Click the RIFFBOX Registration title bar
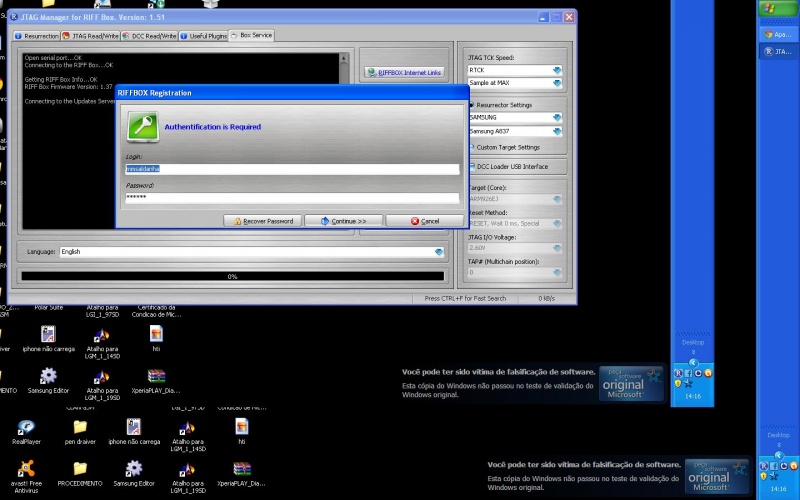800x500 pixels. (x=292, y=93)
